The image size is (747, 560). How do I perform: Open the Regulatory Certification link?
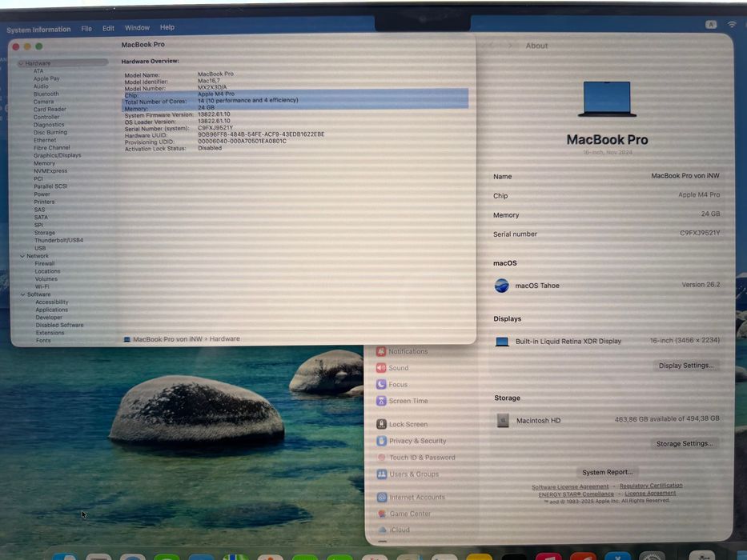[x=651, y=486]
